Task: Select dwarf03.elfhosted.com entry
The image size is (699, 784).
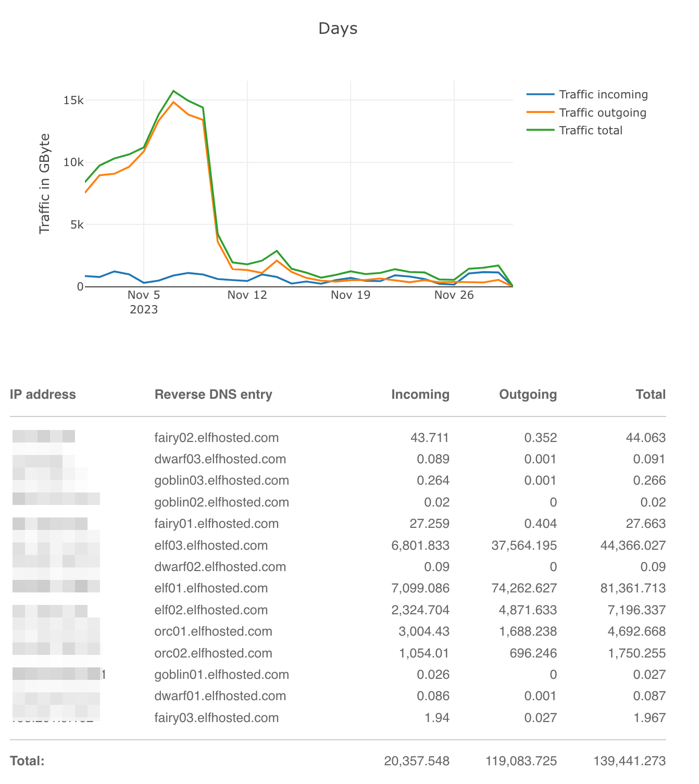Action: click(220, 459)
